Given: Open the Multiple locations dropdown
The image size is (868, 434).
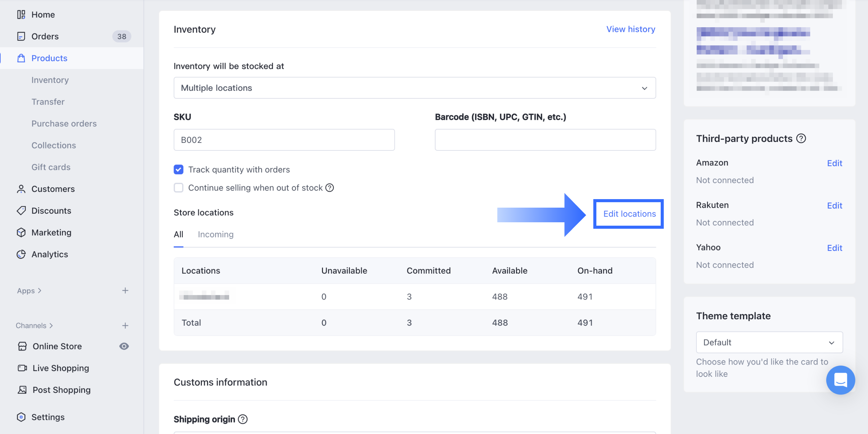Looking at the screenshot, I should [x=414, y=88].
